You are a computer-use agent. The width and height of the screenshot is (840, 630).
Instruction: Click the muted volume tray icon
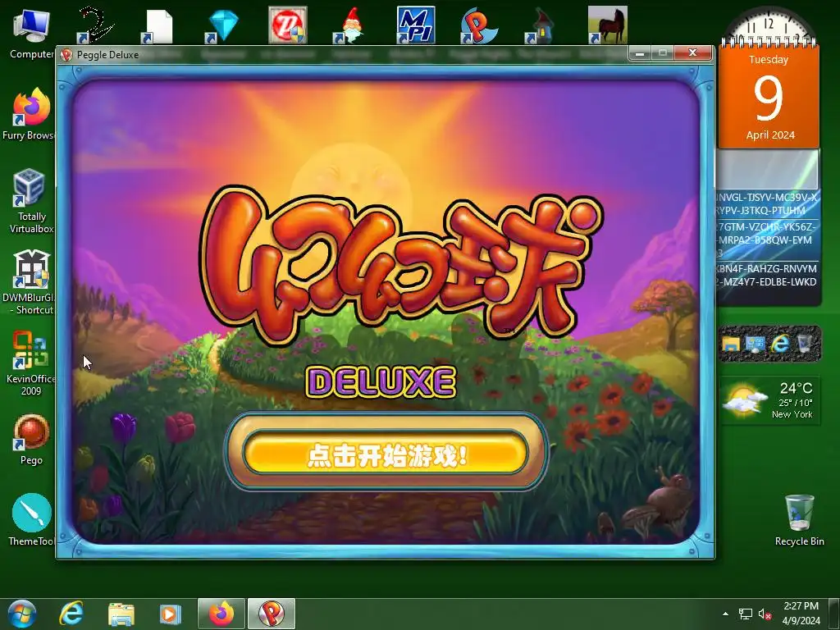(765, 614)
